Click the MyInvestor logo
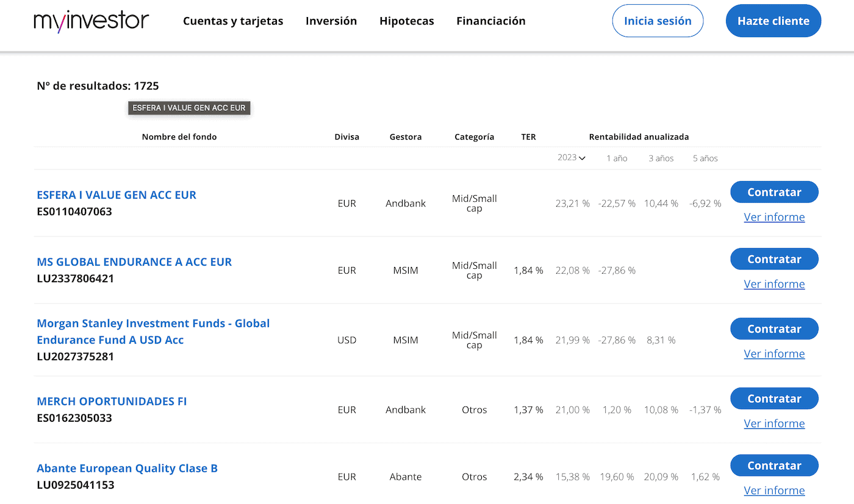Image resolution: width=854 pixels, height=504 pixels. point(91,21)
